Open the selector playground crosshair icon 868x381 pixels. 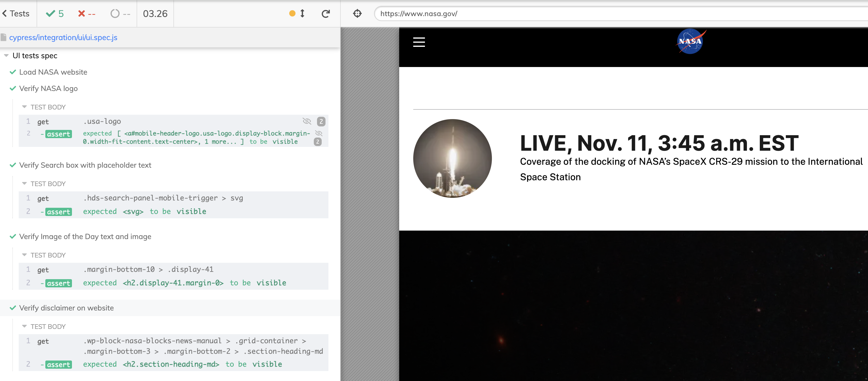(357, 13)
